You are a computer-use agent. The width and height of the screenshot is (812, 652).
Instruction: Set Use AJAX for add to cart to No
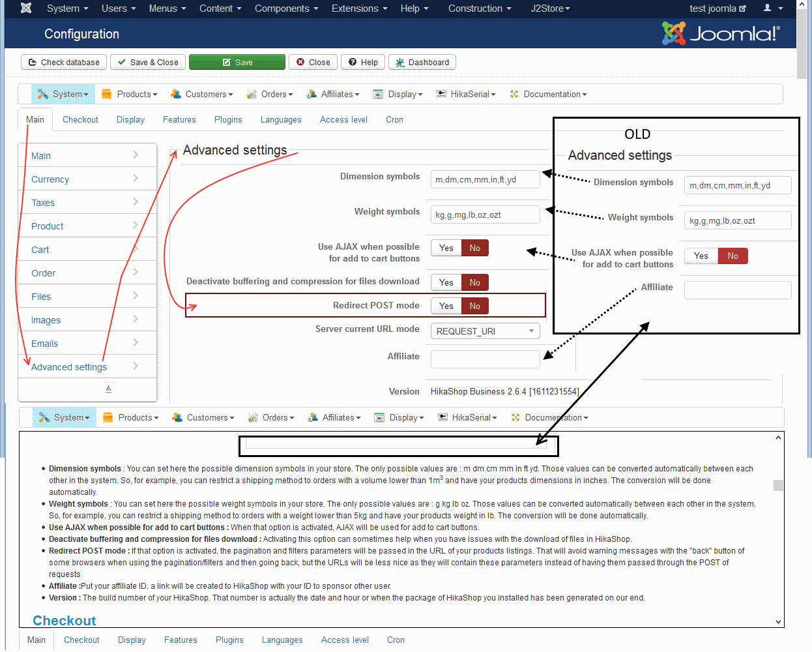coord(475,248)
